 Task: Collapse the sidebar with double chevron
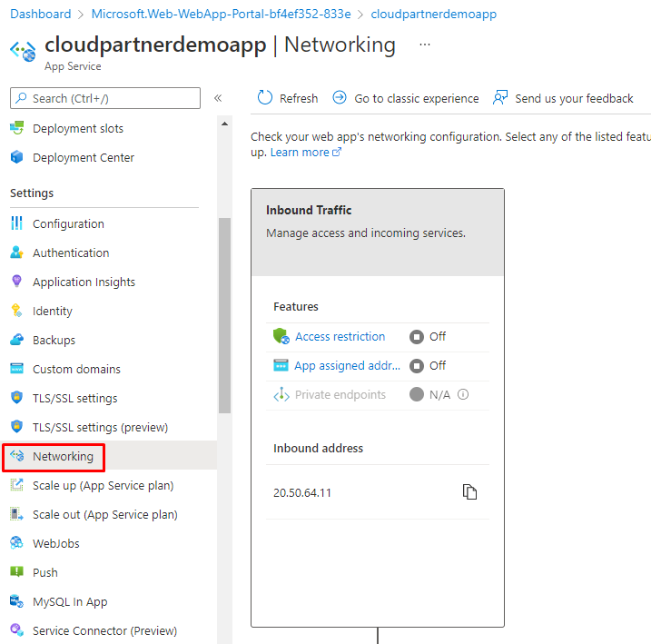pos(218,98)
